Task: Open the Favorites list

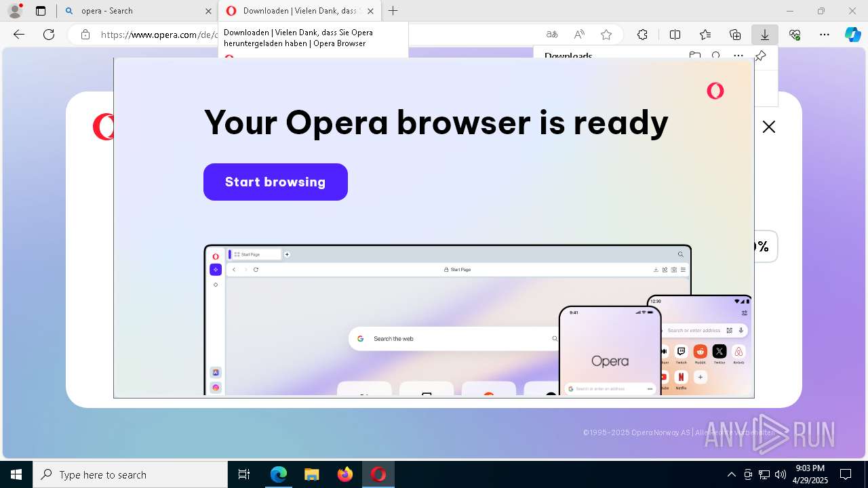Action: point(705,35)
